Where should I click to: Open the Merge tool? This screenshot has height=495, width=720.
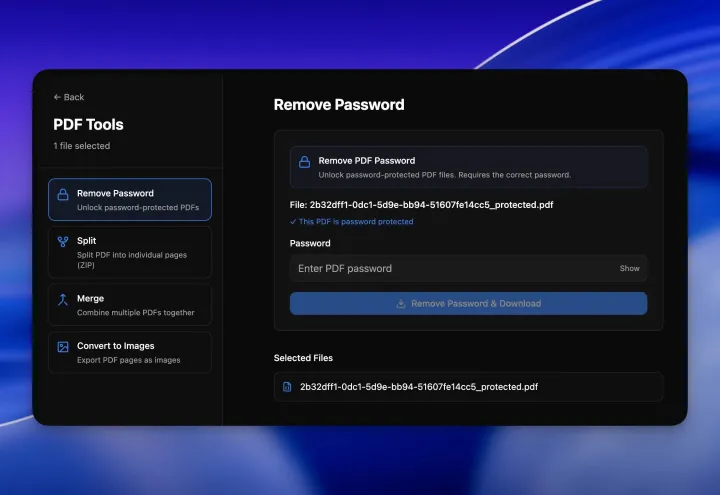(130, 305)
